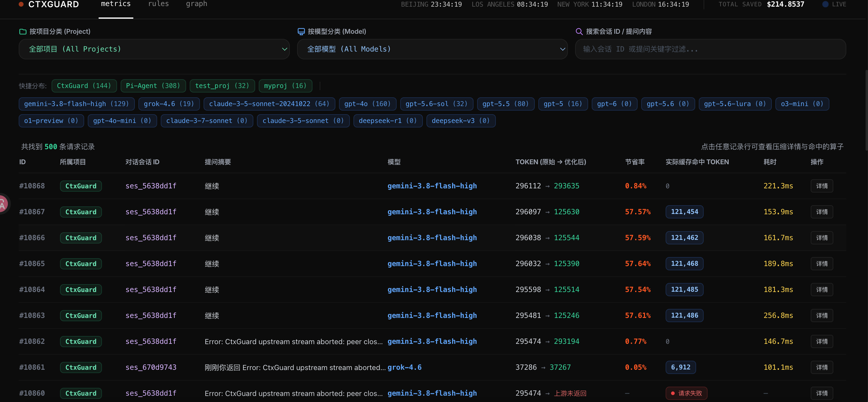Click the 121,454 cache token badge
868x402 pixels.
(684, 212)
